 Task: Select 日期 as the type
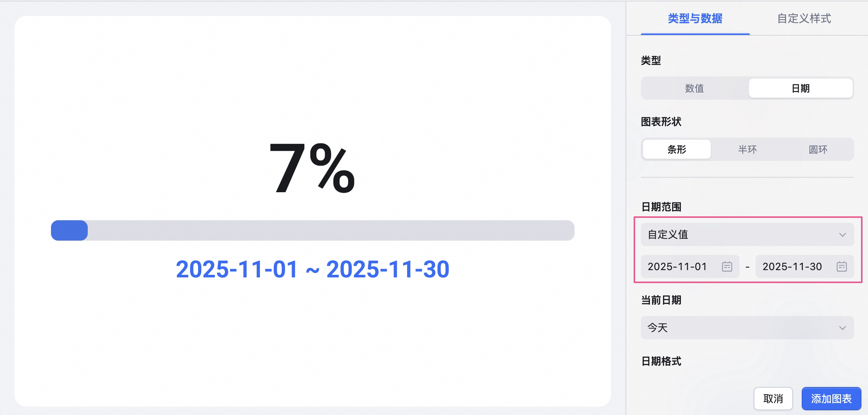point(801,88)
